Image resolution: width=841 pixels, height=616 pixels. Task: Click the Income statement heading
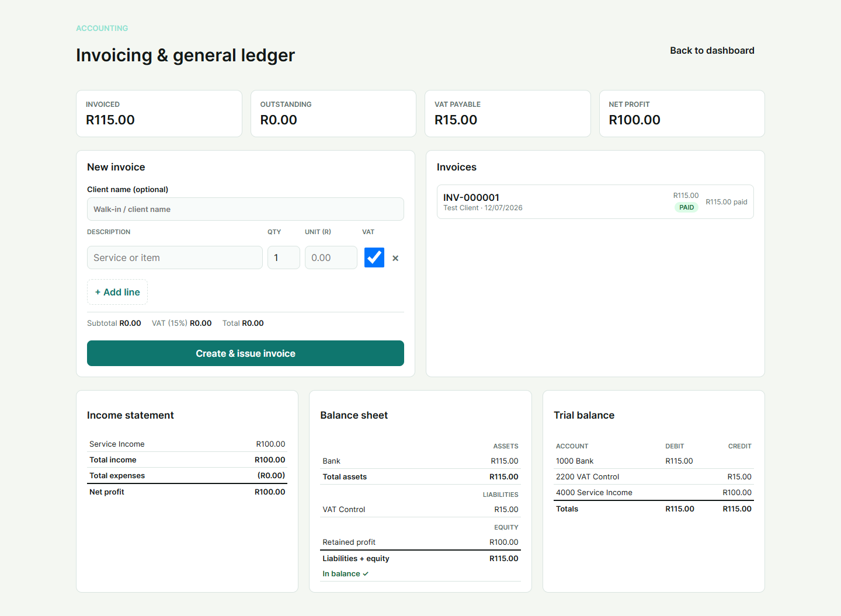[130, 415]
